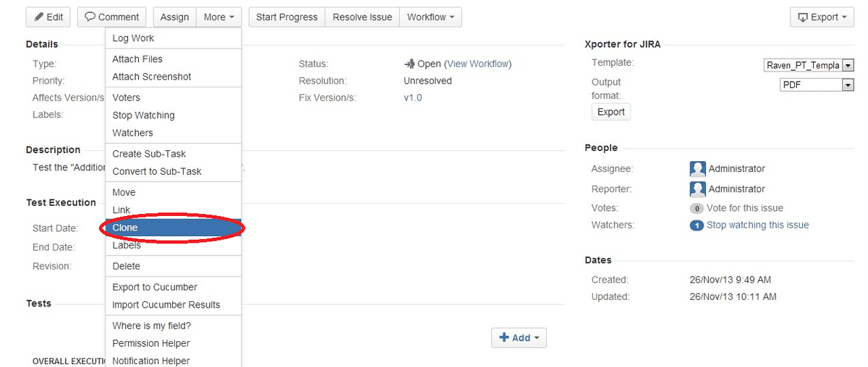The height and width of the screenshot is (367, 868).
Task: Open the Export dropdown at top right
Action: click(822, 17)
